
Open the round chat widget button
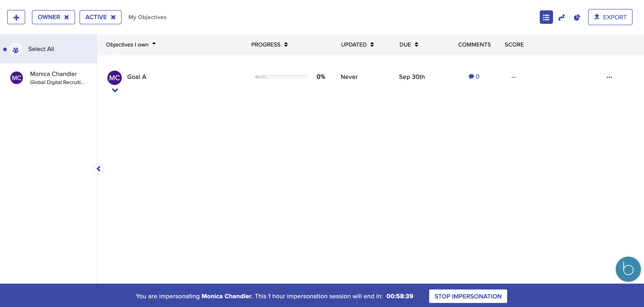(x=628, y=269)
